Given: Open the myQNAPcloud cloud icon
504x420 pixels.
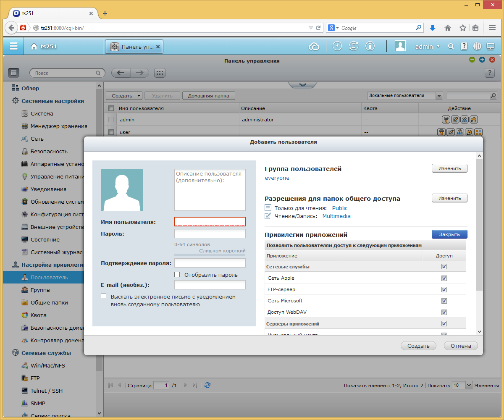Looking at the screenshot, I should coord(314,47).
